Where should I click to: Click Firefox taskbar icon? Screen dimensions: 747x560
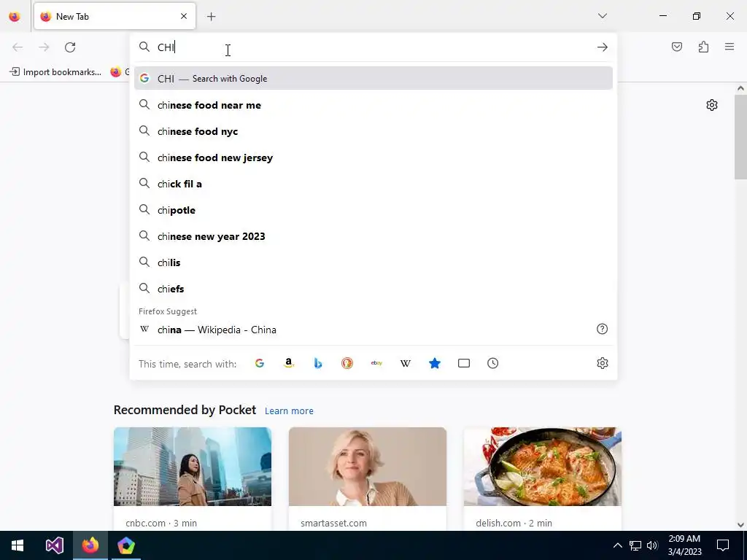tap(90, 545)
